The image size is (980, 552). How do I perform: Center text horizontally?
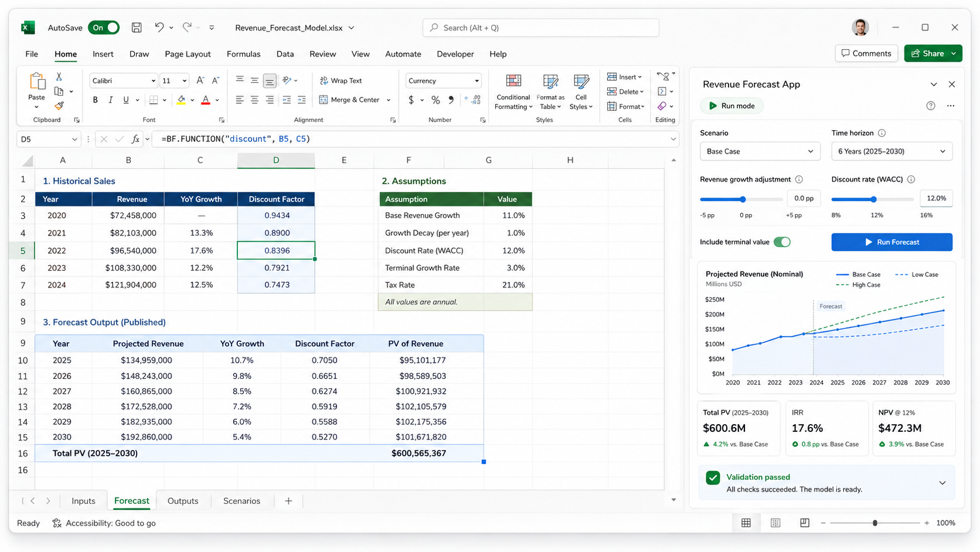254,100
